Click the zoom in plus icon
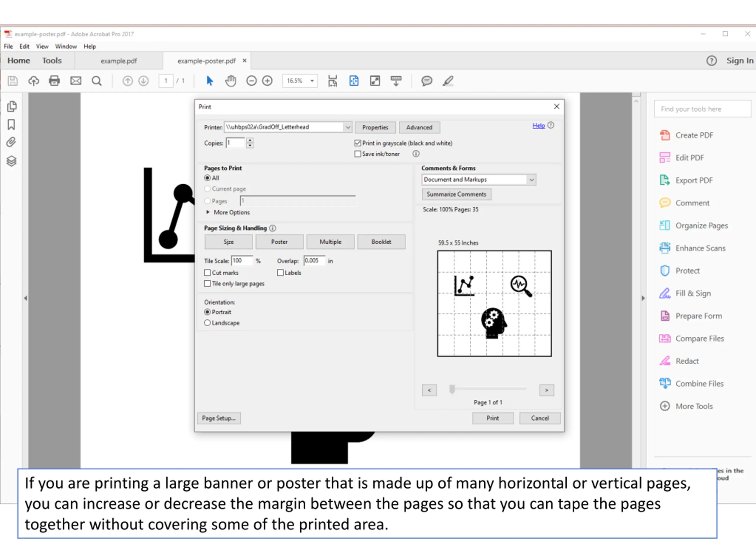Image resolution: width=756 pixels, height=550 pixels. (267, 81)
